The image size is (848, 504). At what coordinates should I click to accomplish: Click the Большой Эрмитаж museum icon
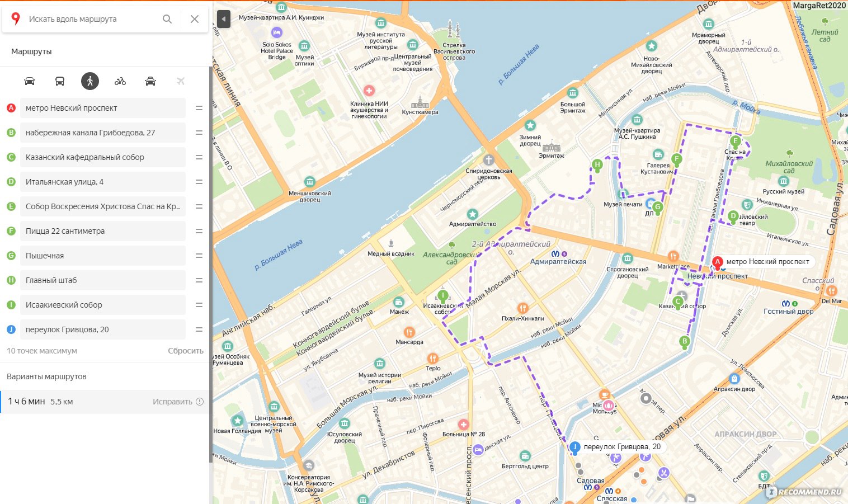573,93
